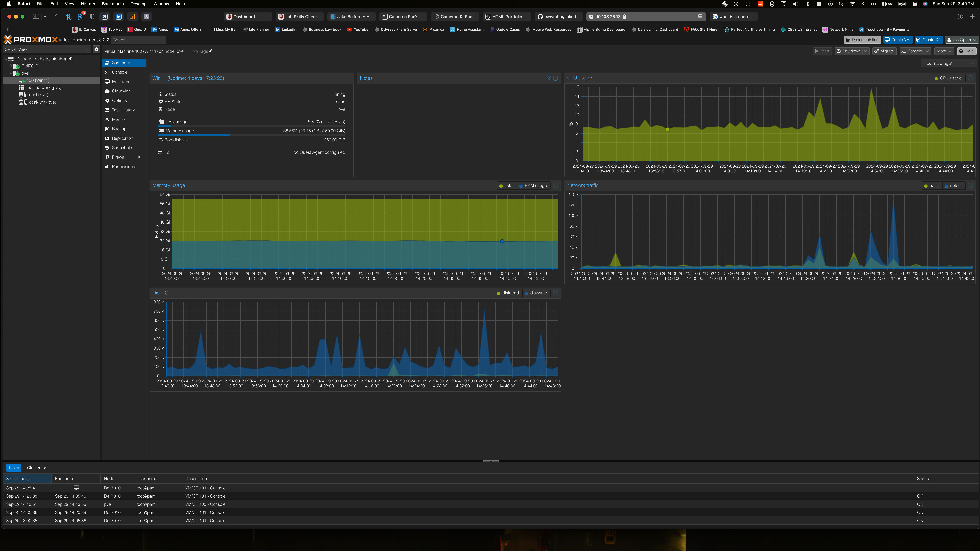Open the VM Options section
The height and width of the screenshot is (551, 980).
(119, 100)
